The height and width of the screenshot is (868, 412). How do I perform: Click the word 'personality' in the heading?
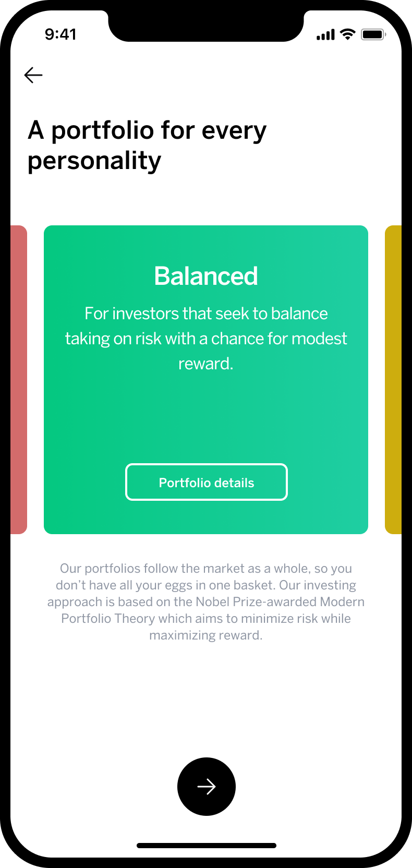[x=94, y=161]
